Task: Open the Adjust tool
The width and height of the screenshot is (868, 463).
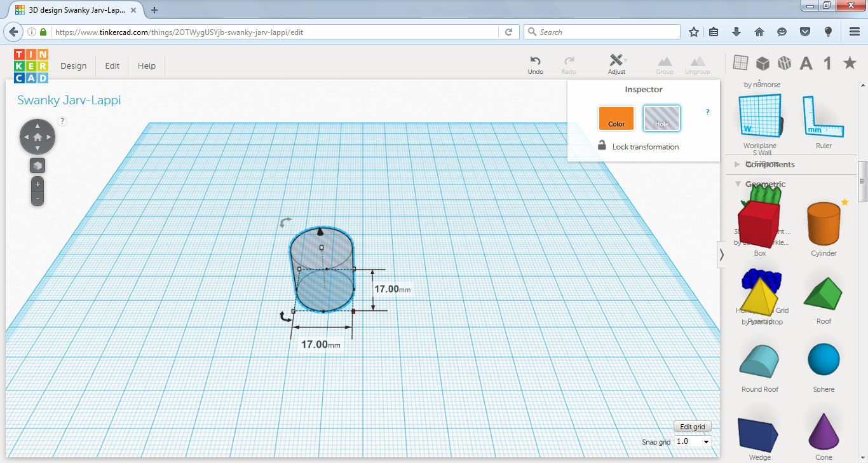Action: pos(616,65)
